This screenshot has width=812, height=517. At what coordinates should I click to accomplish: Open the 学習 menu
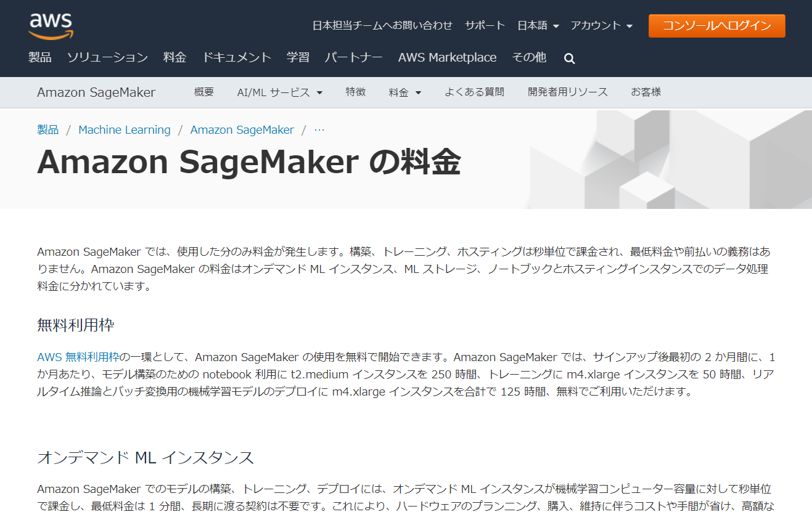point(298,57)
